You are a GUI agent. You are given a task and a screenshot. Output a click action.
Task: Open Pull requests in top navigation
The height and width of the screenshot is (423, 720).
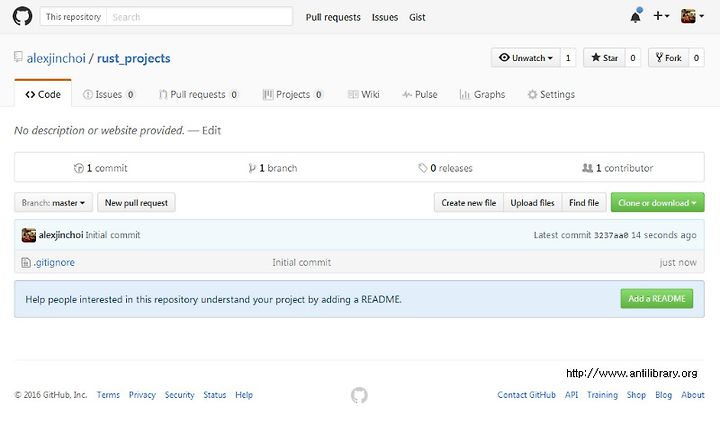click(x=333, y=17)
